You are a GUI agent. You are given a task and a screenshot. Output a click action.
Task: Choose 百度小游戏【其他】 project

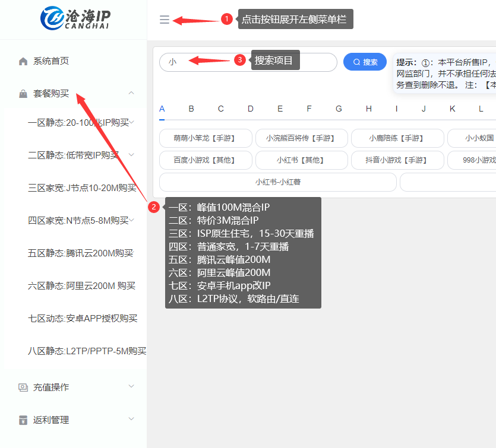[206, 160]
